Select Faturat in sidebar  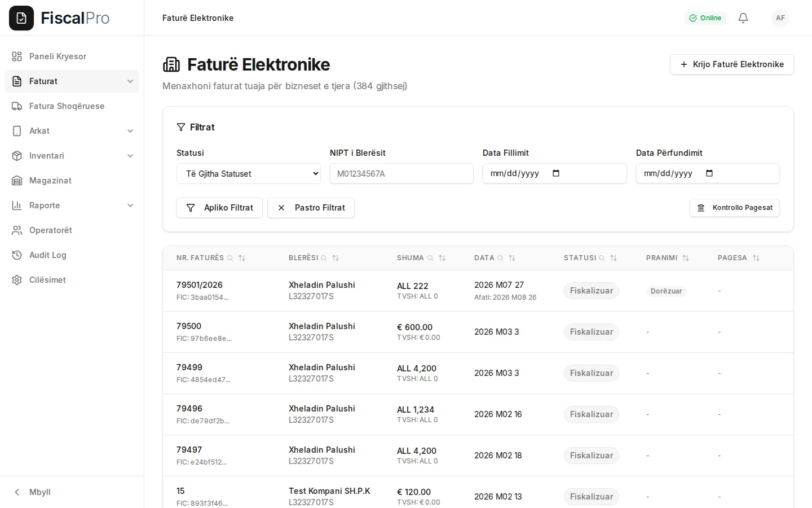click(72, 81)
